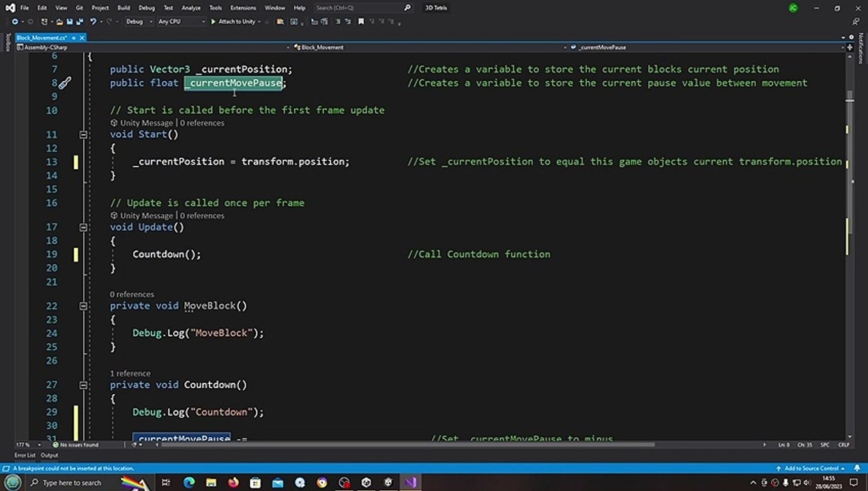868x491 pixels.
Task: Click the CRLF line ending indicator
Action: tap(844, 445)
